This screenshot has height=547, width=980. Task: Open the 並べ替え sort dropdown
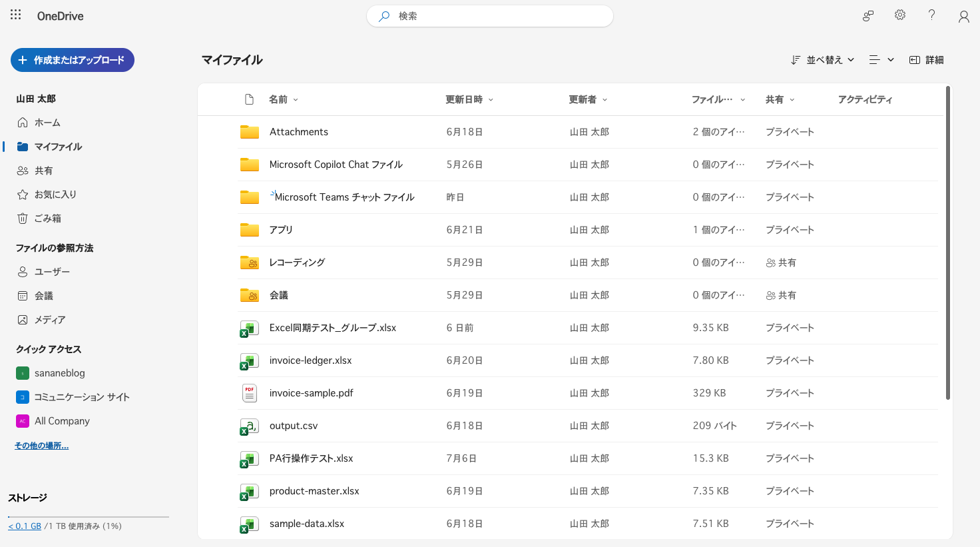pos(822,60)
